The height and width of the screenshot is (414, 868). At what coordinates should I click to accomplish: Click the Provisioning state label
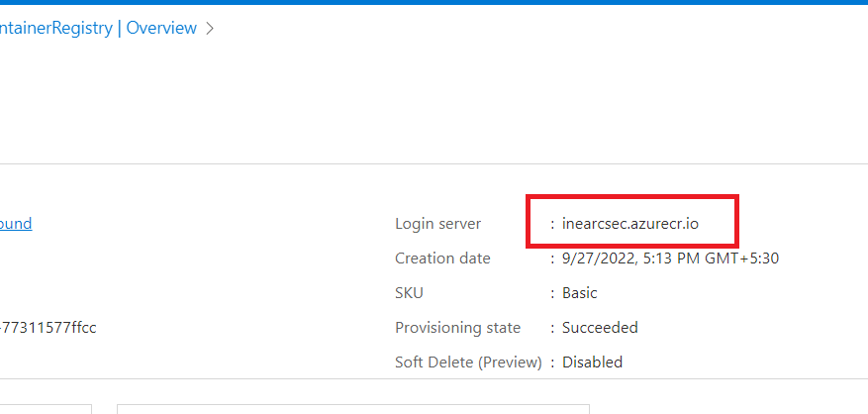click(457, 328)
